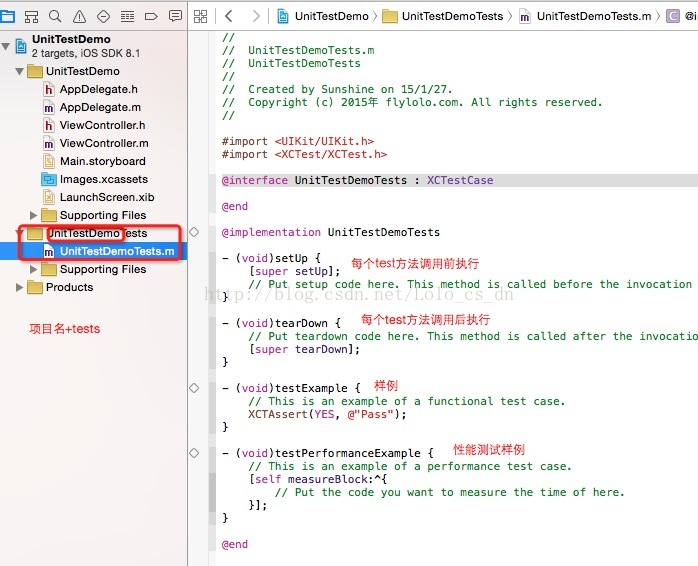Go back in editor history
The height and width of the screenshot is (566, 698).
pos(229,16)
